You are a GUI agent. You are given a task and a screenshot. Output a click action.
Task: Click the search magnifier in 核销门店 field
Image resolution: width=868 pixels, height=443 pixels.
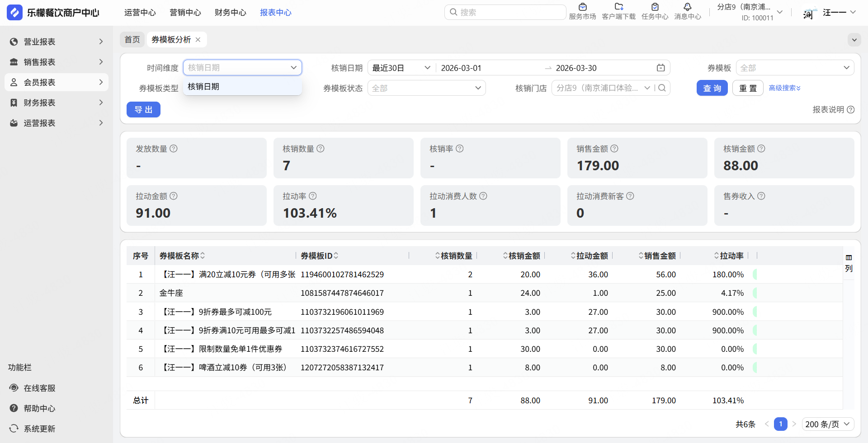(x=662, y=88)
